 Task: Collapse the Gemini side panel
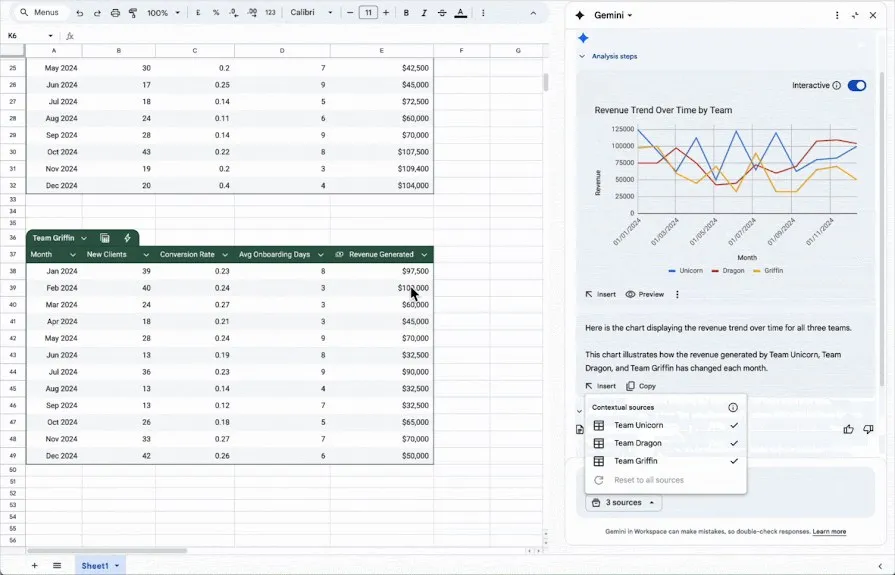click(x=854, y=15)
